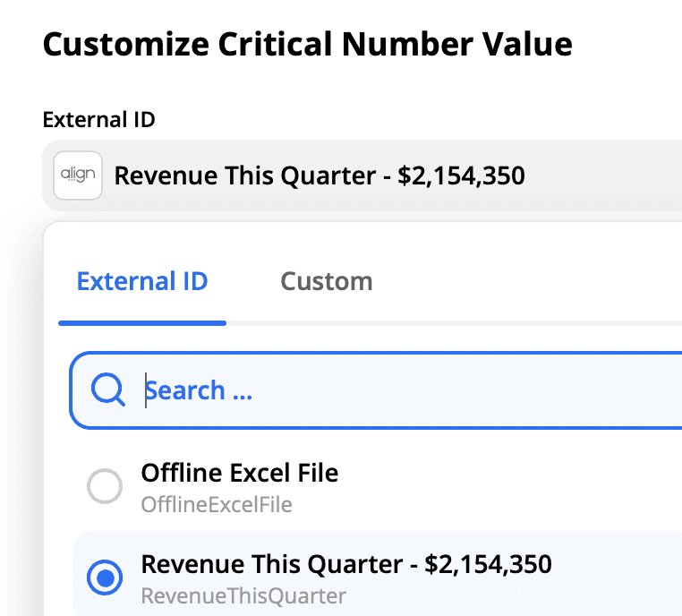
Task: Choose the "Offline Excel File" option label
Action: point(240,473)
